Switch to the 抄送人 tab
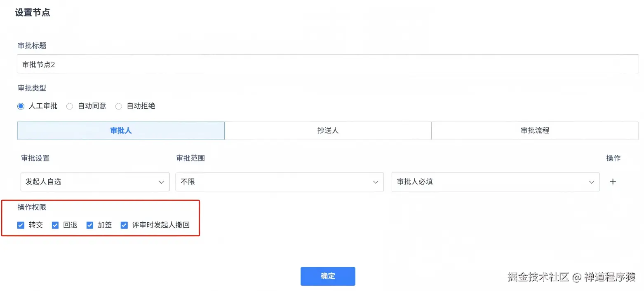The image size is (644, 291). (328, 130)
